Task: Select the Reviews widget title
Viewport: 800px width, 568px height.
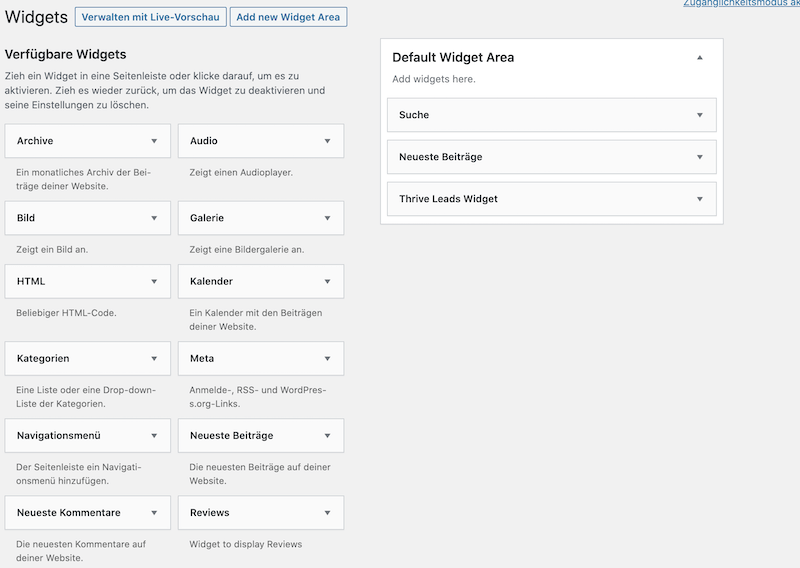Action: pos(210,512)
